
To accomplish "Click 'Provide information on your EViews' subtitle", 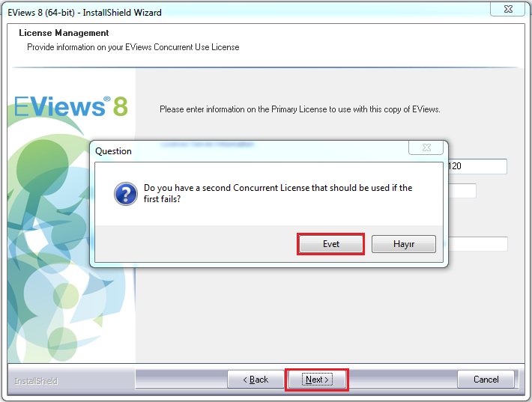I will [133, 47].
